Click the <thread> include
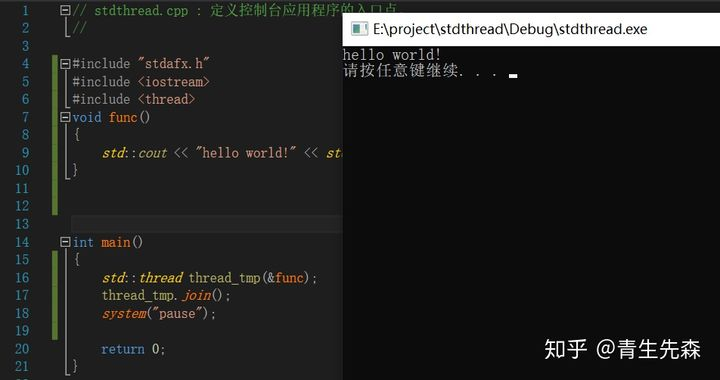This screenshot has width=720, height=380. click(166, 99)
